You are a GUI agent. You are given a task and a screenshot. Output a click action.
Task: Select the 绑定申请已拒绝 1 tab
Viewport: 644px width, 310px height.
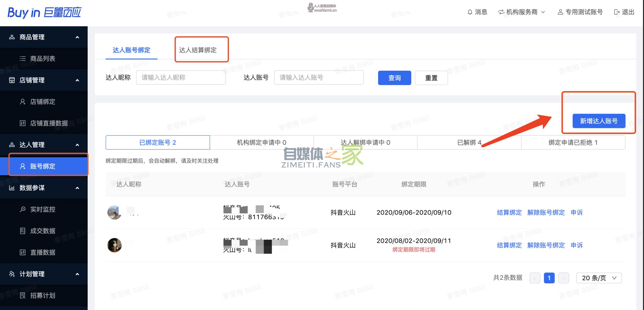573,143
